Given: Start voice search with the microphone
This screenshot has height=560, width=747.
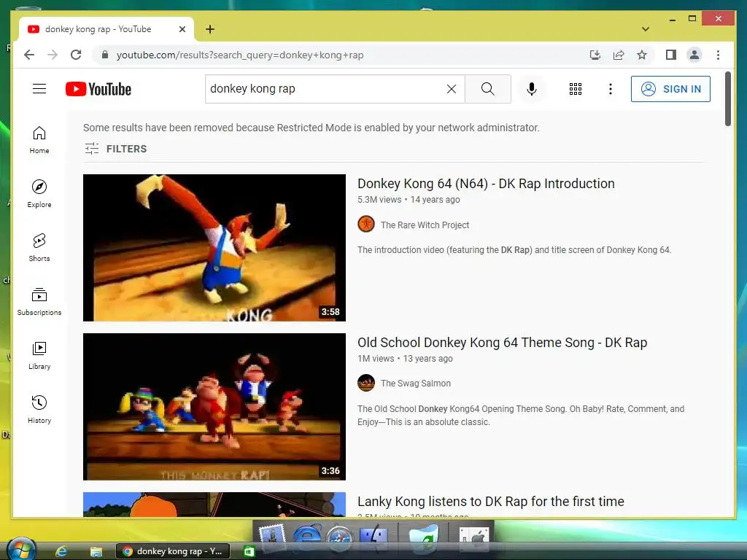Looking at the screenshot, I should pyautogui.click(x=531, y=88).
